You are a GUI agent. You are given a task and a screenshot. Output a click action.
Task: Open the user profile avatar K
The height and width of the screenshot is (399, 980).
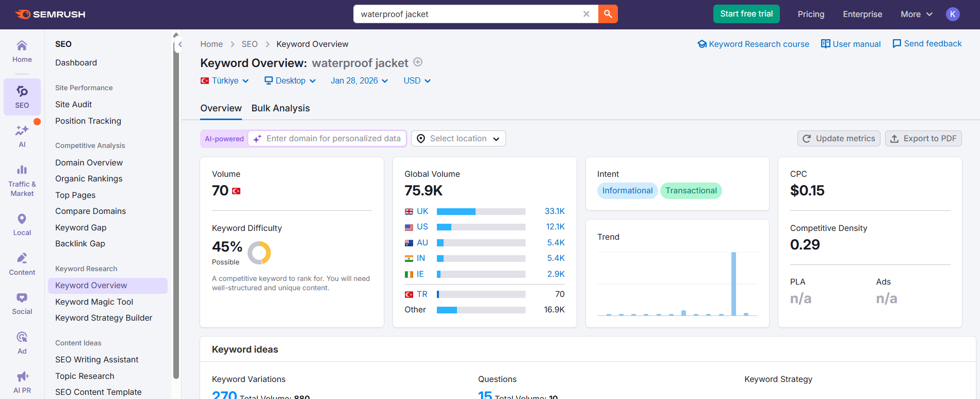[x=953, y=14]
